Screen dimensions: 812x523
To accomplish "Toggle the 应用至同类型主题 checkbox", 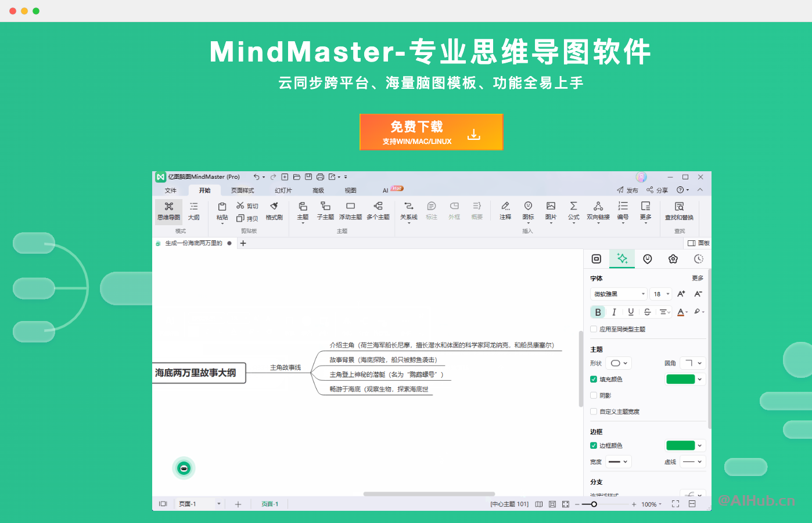I will click(594, 329).
